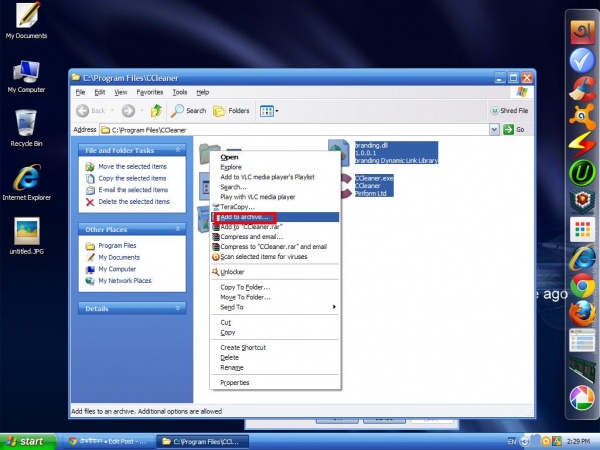Click the RAM memory chip dock icon
This screenshot has width=600, height=450.
click(x=582, y=369)
